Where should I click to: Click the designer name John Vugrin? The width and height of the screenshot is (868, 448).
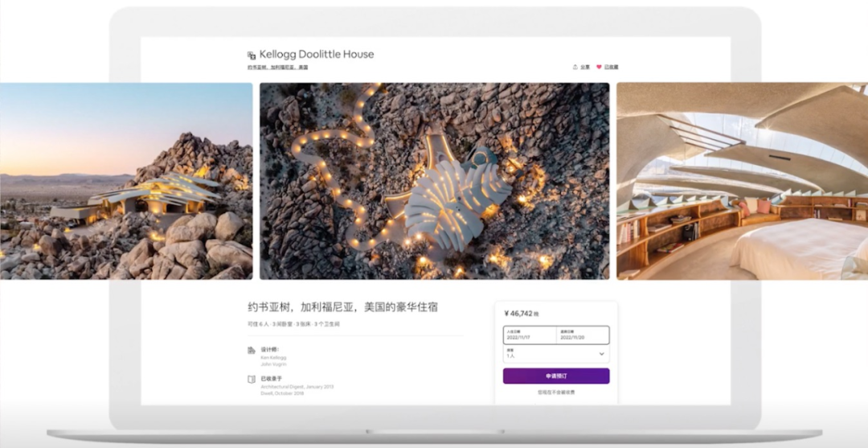point(273,364)
